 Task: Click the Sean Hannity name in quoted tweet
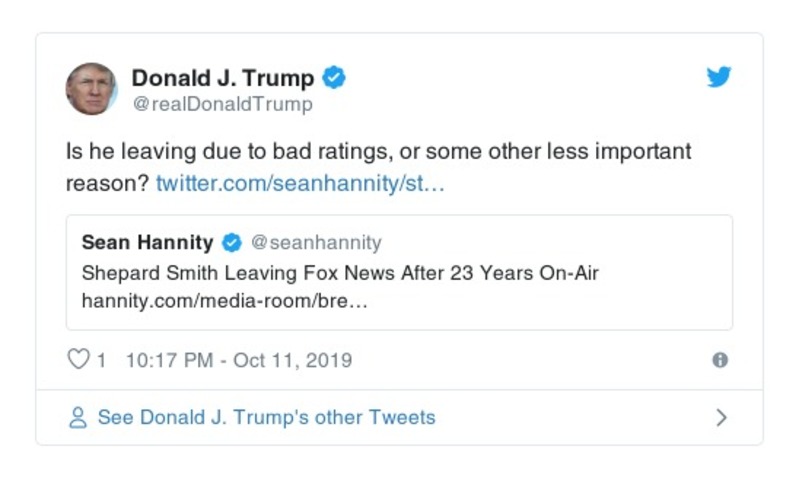click(x=147, y=243)
